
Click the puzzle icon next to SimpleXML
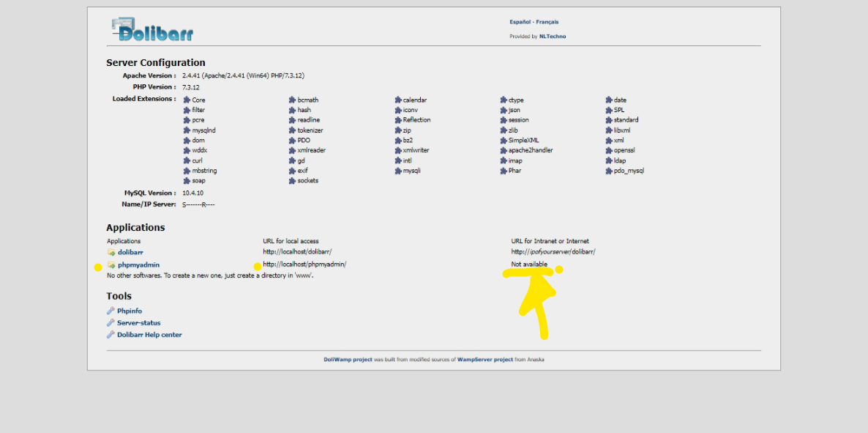click(x=504, y=140)
